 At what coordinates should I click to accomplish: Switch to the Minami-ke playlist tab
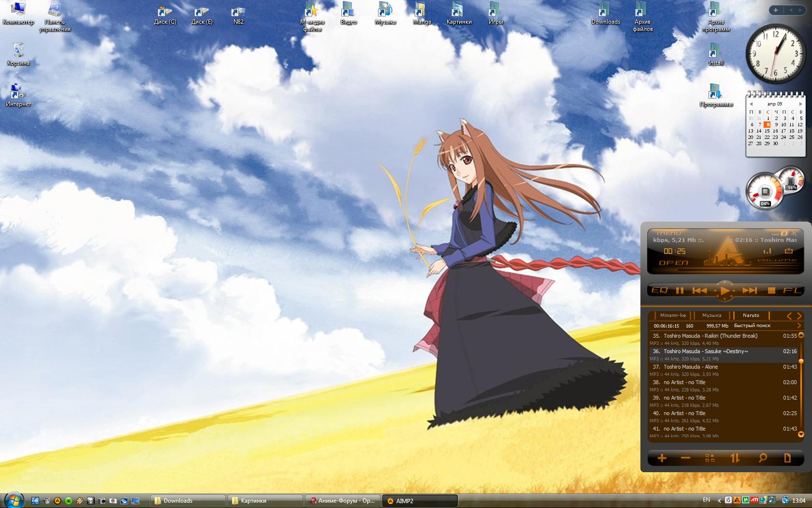click(x=673, y=315)
